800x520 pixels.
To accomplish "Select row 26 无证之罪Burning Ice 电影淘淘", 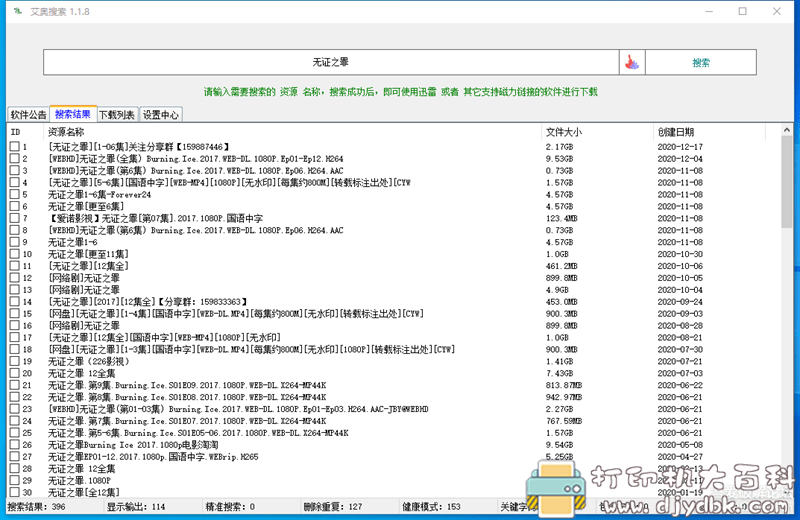I will (133, 445).
